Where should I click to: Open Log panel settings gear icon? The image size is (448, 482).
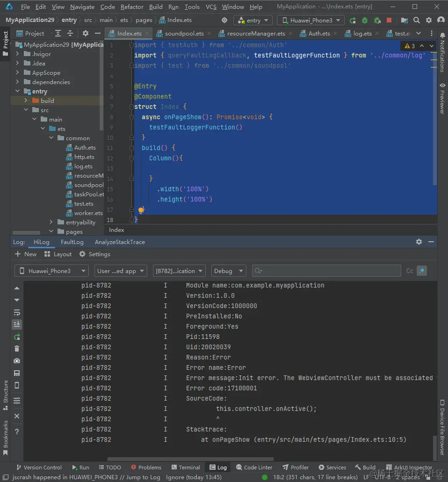click(419, 242)
